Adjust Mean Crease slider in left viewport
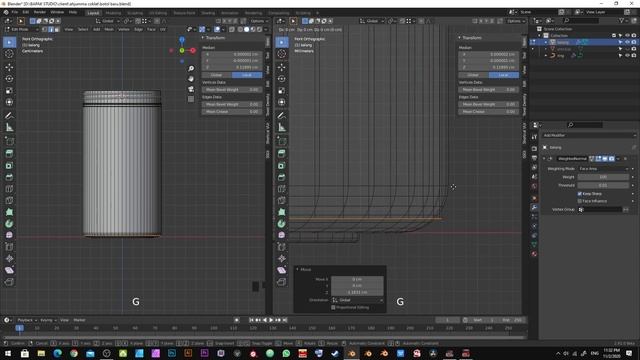Screen dimensions: 640x360 pyautogui.click(x=231, y=111)
